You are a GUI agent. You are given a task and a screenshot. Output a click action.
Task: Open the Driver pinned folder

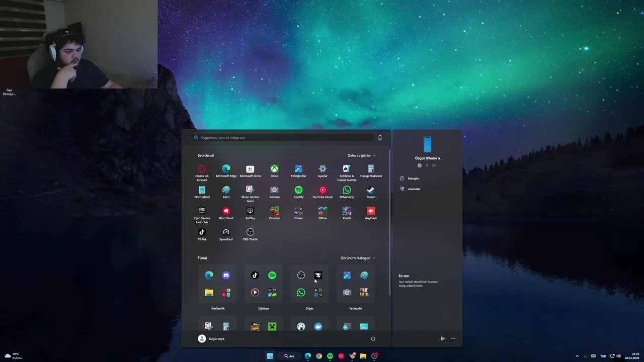click(x=298, y=213)
